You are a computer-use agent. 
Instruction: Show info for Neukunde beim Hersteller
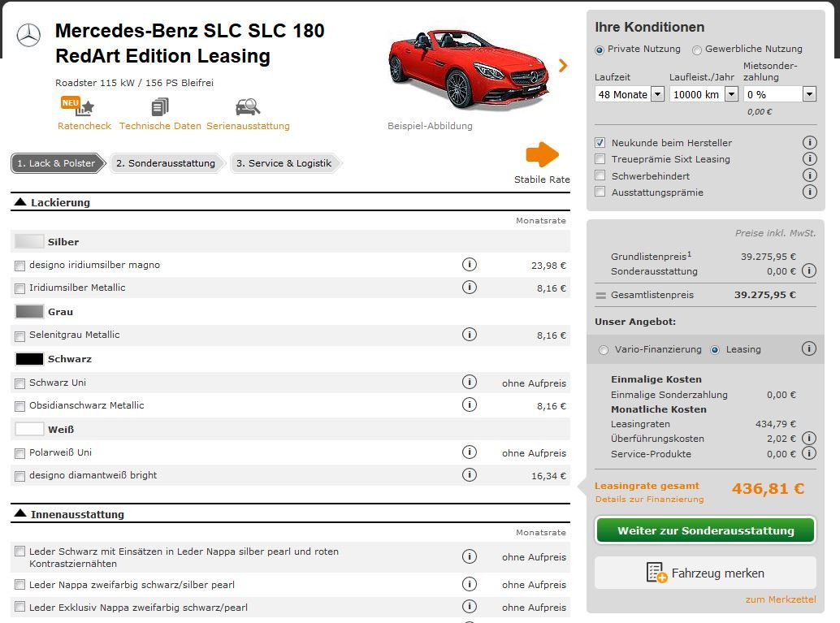coord(809,143)
